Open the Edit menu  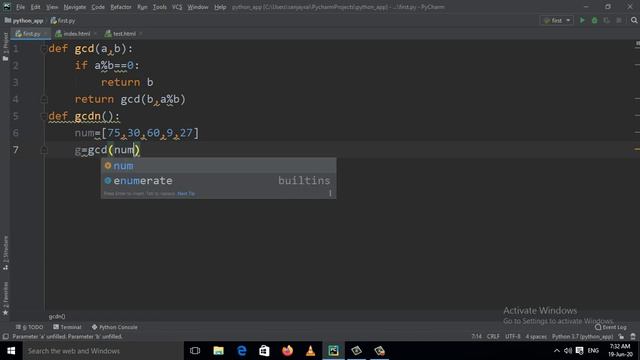point(36,7)
